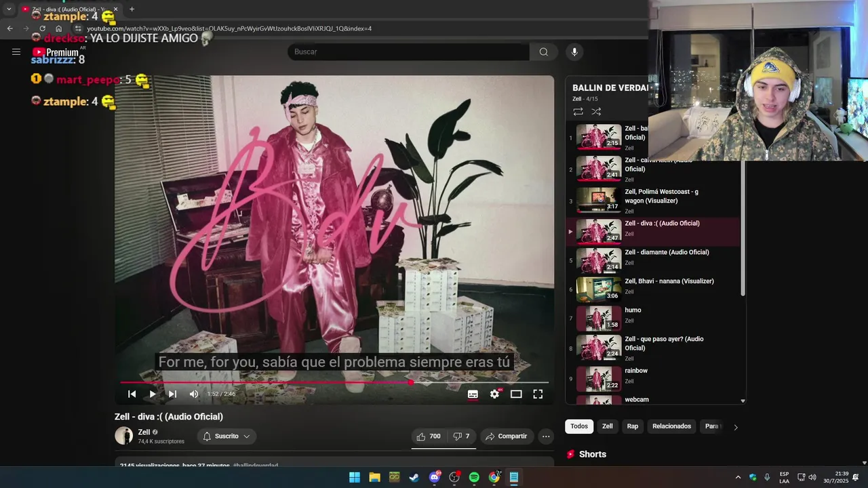Show more filter chips with right chevron

(736, 427)
